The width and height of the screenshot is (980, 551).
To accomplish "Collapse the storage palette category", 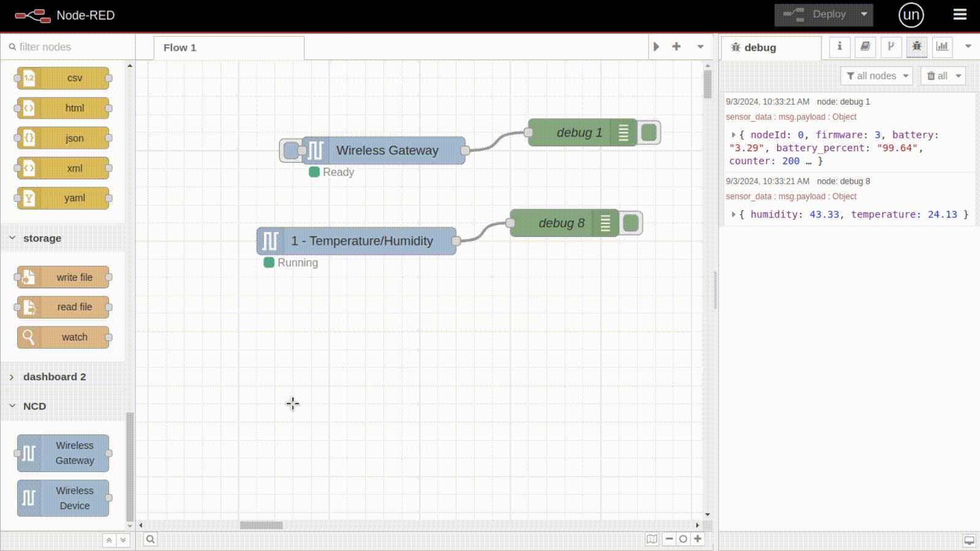I will click(42, 238).
